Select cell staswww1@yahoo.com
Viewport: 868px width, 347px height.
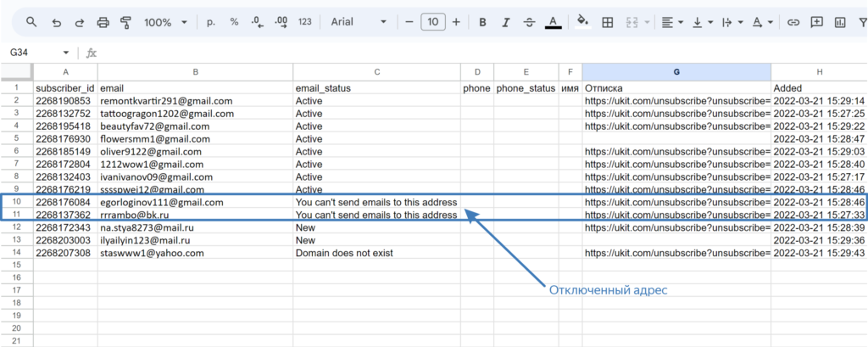tap(196, 253)
